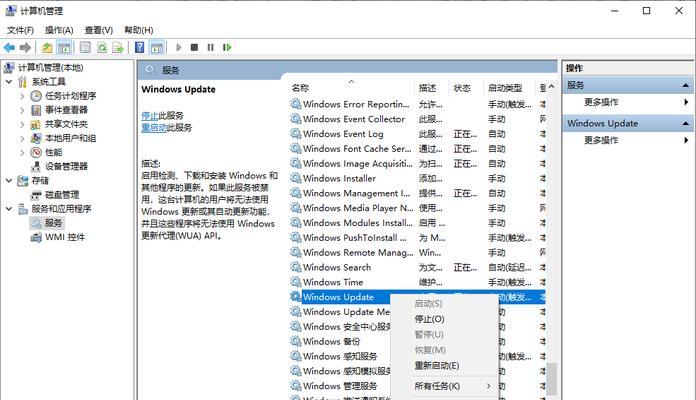Sort by the 状态 column header
This screenshot has width=696, height=400.
(466, 88)
